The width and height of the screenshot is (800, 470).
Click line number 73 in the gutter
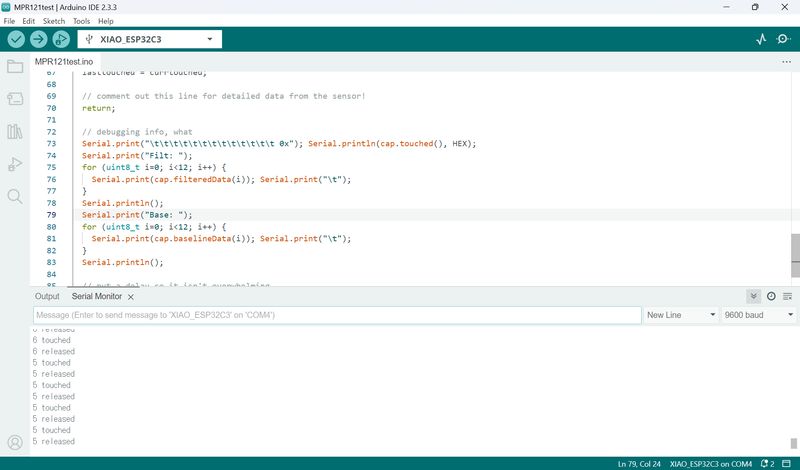point(51,143)
